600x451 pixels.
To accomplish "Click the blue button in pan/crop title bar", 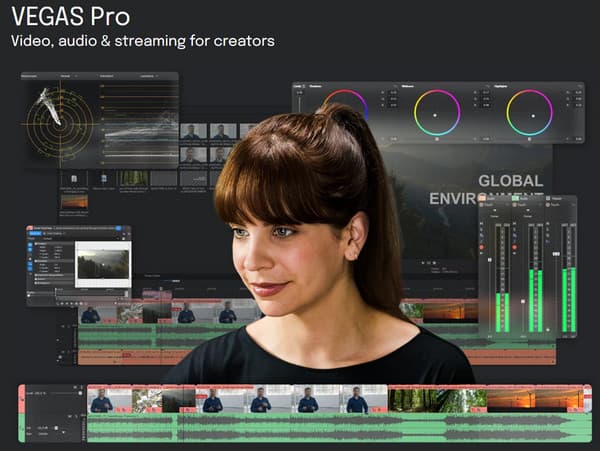I will tap(118, 228).
